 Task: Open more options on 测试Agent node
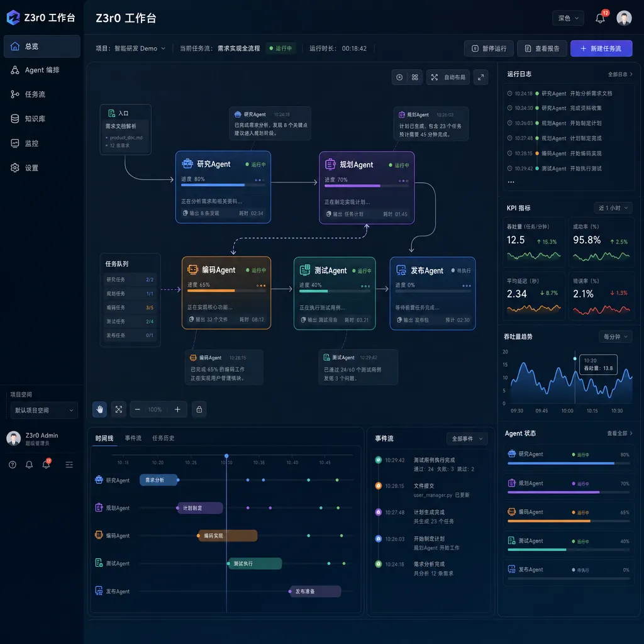pyautogui.click(x=365, y=286)
